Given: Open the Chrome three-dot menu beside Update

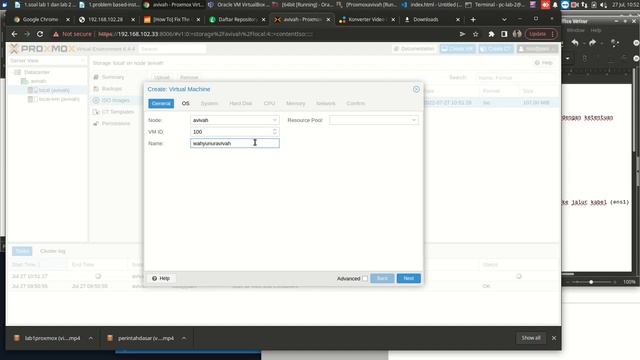Looking at the screenshot, I should tap(553, 34).
